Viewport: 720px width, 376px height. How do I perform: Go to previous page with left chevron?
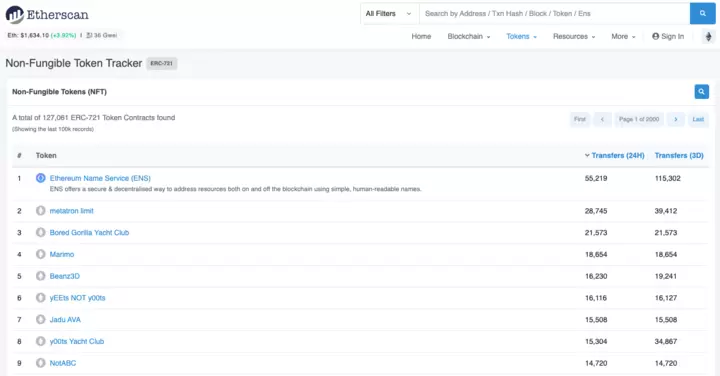pyautogui.click(x=602, y=119)
